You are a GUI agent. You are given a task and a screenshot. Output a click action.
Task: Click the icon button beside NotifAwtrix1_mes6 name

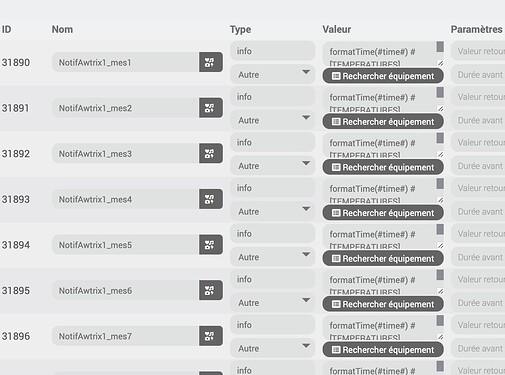click(211, 290)
